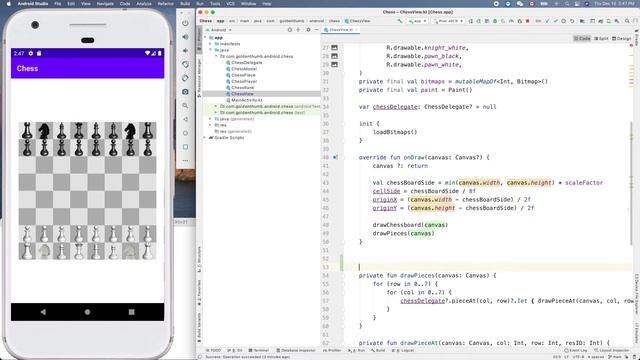Switch editor to Design view
Image resolution: width=640 pixels, height=360 pixels.
[x=621, y=38]
